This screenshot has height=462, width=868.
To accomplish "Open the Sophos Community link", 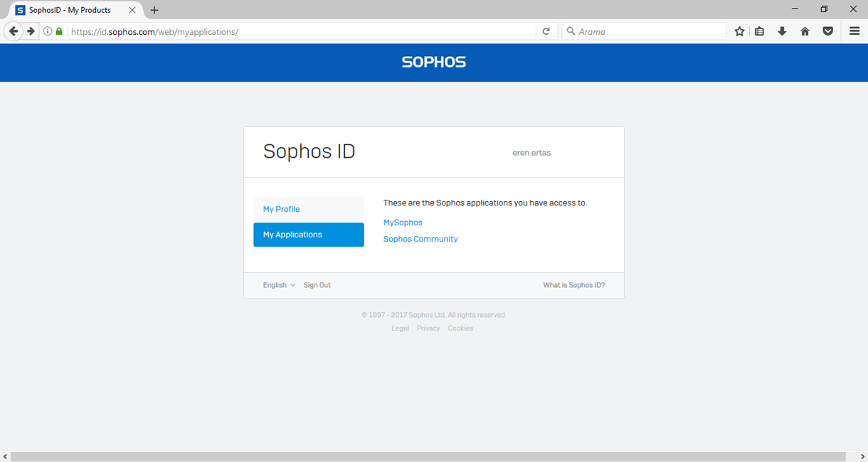I will (x=420, y=239).
